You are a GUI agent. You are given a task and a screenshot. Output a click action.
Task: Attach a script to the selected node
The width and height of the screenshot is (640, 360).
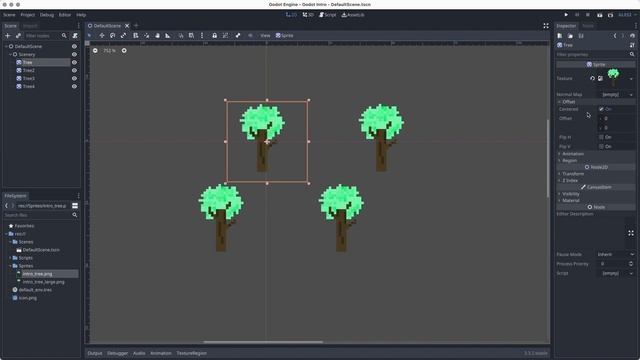[x=75, y=36]
